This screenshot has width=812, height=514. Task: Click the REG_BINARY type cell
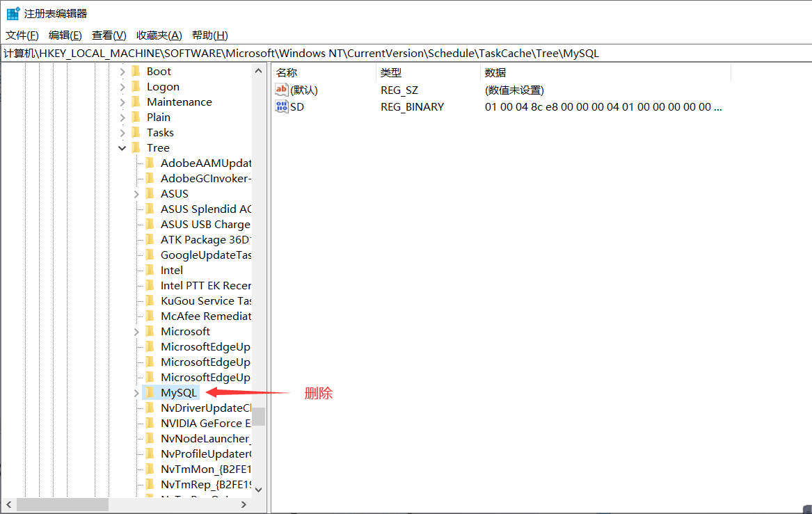pos(412,107)
